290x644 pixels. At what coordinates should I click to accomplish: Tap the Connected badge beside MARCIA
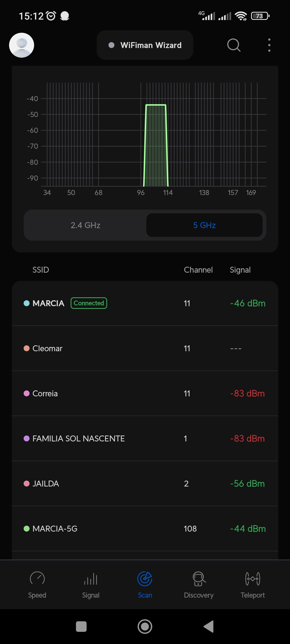tap(89, 303)
